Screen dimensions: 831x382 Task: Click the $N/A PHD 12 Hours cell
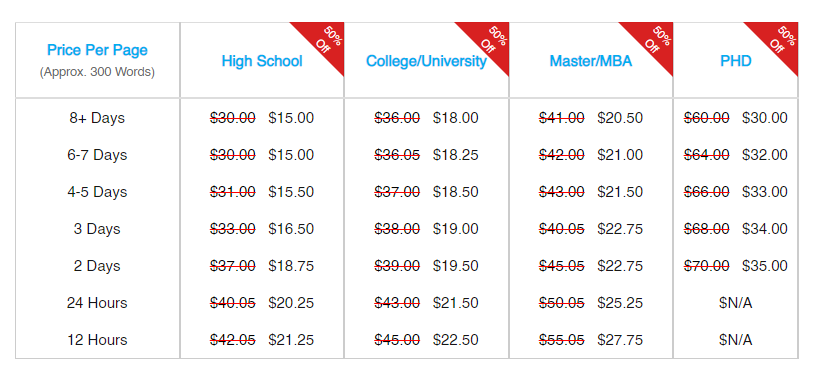[x=736, y=340]
